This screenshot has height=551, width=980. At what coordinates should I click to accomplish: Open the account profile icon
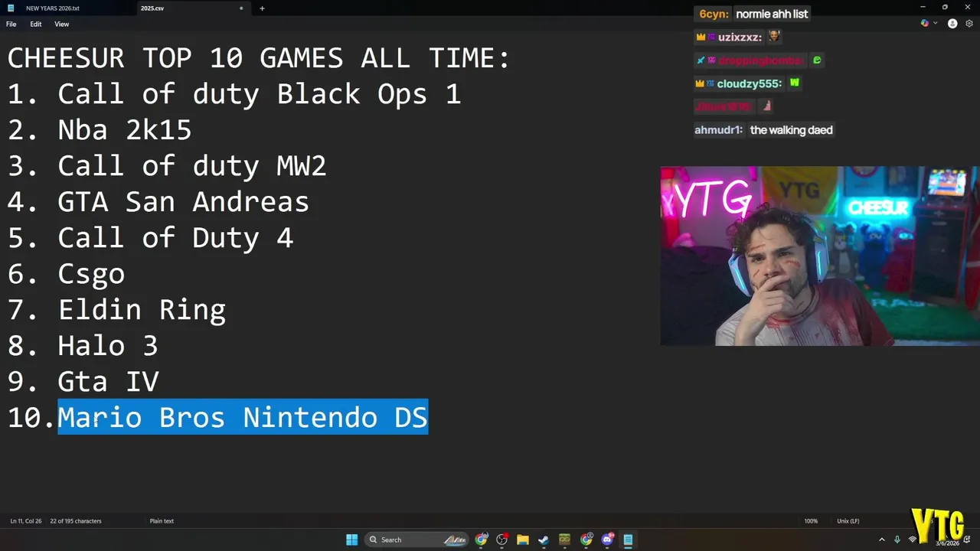952,24
